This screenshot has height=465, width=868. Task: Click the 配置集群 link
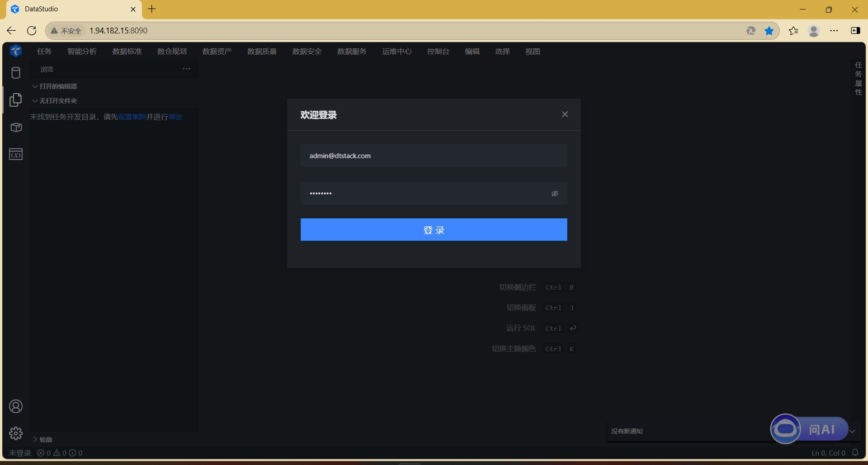click(132, 117)
